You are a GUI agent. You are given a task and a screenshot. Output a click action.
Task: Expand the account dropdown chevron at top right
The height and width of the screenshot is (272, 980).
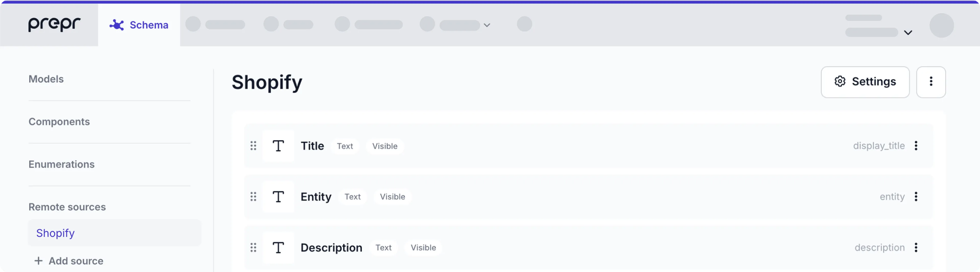pyautogui.click(x=908, y=33)
